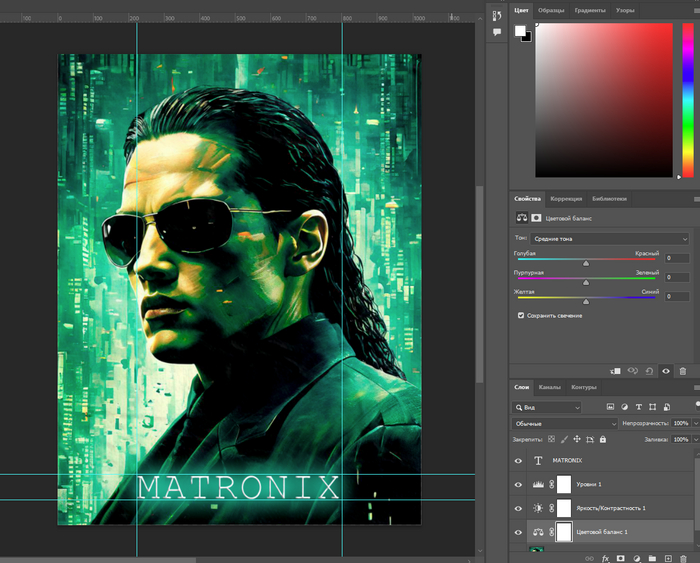Delete the adjustment layer via Properties trash icon

tap(683, 371)
